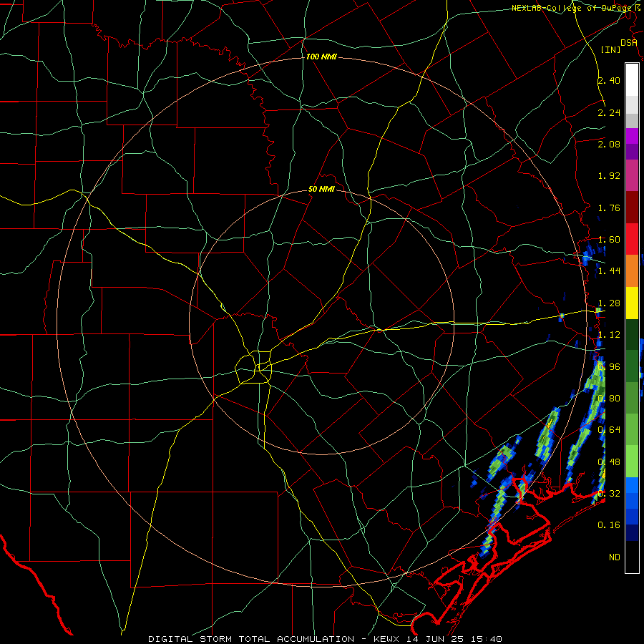Click the 0.80 scale value

pos(609,399)
